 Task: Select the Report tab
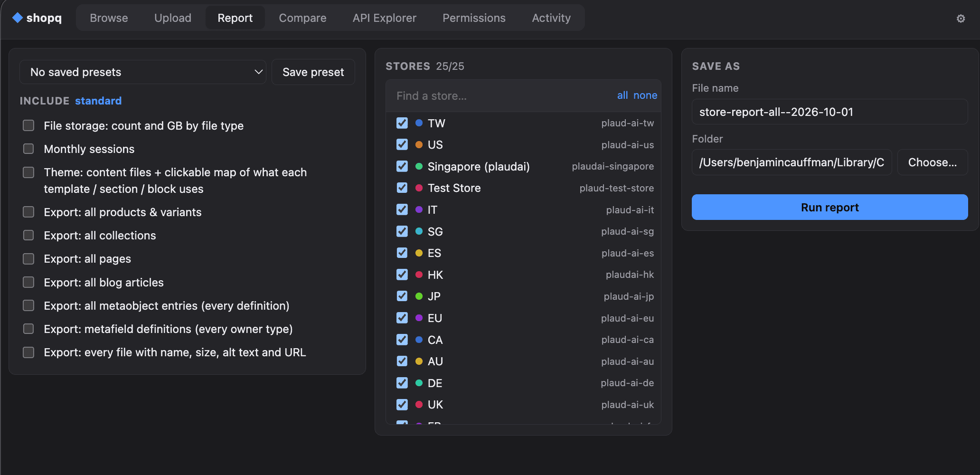[x=235, y=18]
